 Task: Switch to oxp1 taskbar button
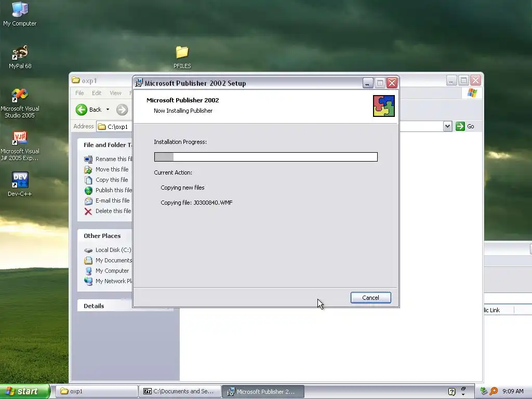96,391
